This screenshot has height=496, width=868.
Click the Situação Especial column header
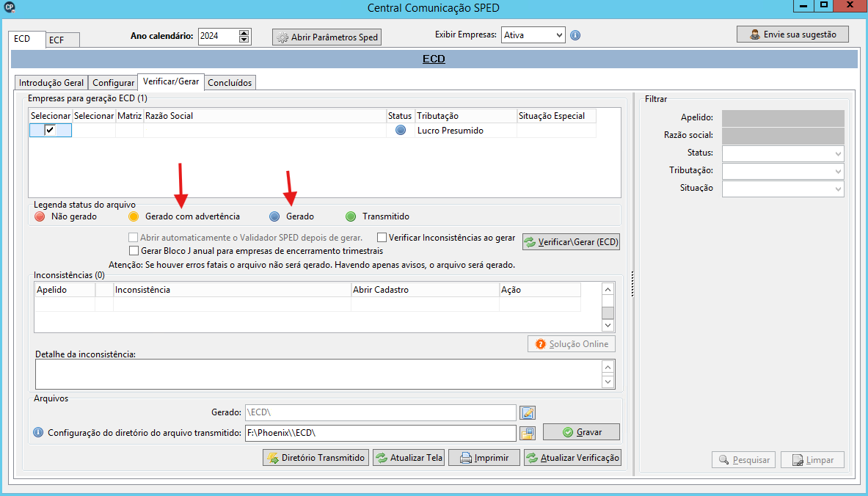pyautogui.click(x=556, y=116)
